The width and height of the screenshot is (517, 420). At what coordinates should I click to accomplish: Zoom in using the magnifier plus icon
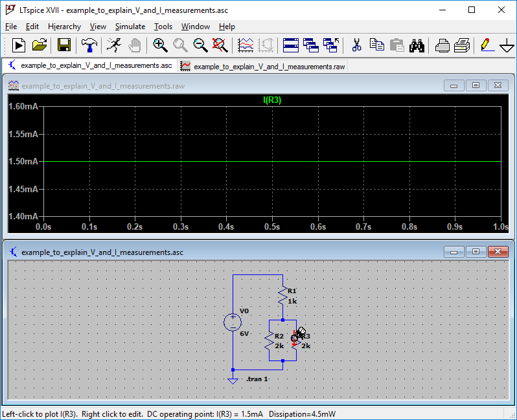(160, 45)
